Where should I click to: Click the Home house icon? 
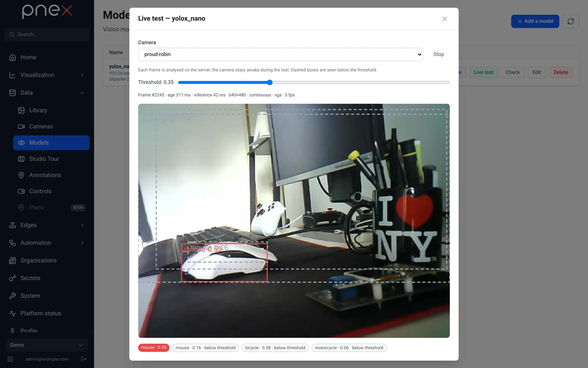pyautogui.click(x=12, y=57)
